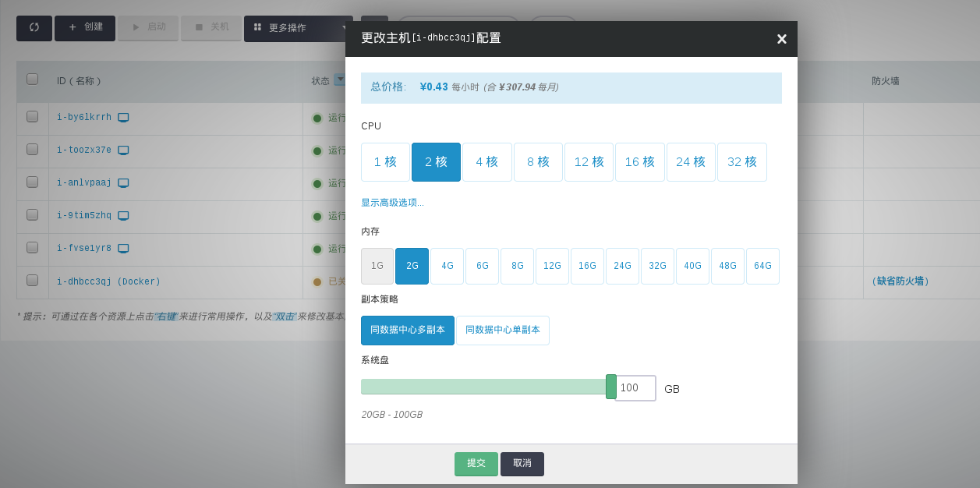This screenshot has width=980, height=488.
Task: Click the refresh icon button
Action: [x=34, y=27]
